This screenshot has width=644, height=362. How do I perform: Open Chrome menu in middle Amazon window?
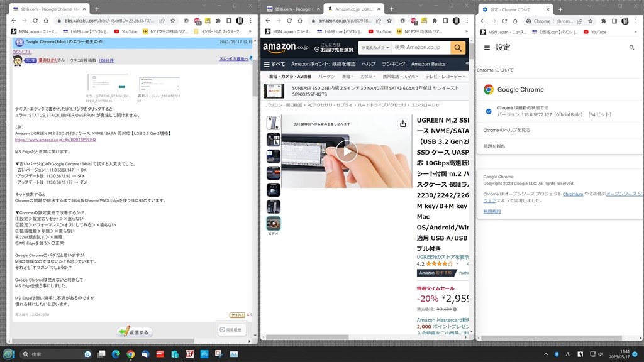tap(467, 21)
